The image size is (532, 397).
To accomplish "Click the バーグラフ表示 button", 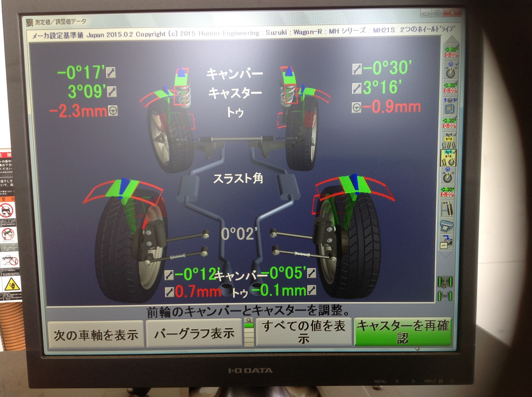I will pos(194,333).
